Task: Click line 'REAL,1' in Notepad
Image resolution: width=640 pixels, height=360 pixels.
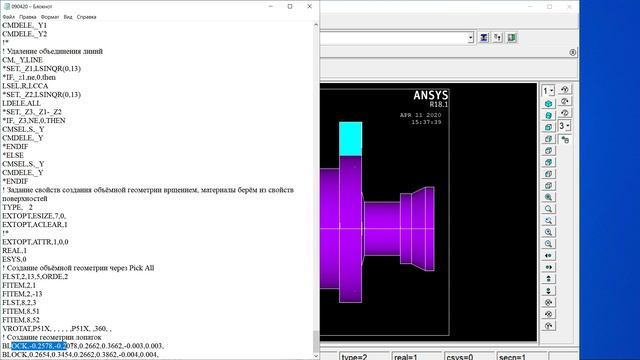Action: 14,251
